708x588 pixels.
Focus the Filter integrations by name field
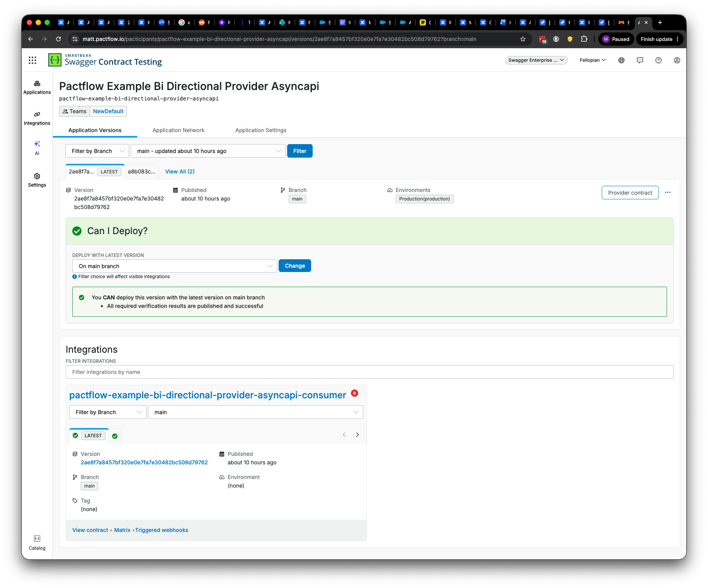369,372
